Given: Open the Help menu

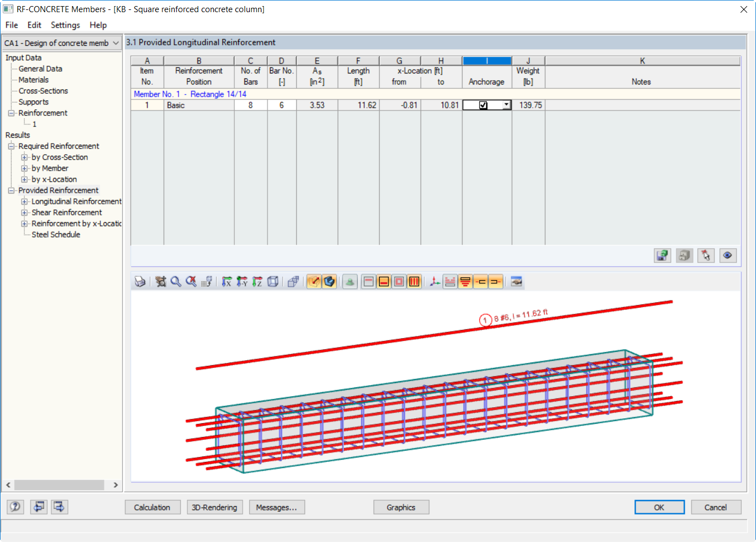Looking at the screenshot, I should (x=98, y=25).
